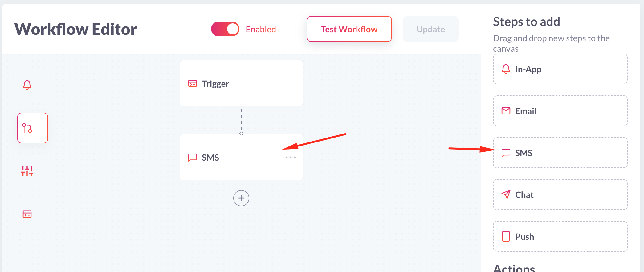Click the phone icon in Push step
Screen dimensions: 644x272
506,236
